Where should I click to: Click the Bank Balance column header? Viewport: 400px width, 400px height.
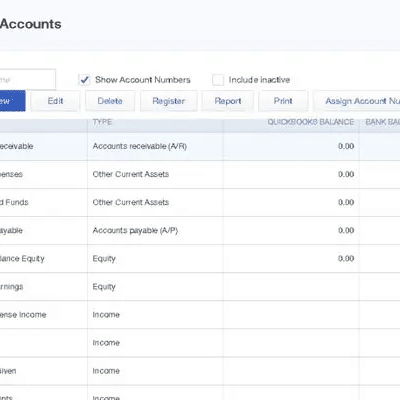pyautogui.click(x=380, y=122)
